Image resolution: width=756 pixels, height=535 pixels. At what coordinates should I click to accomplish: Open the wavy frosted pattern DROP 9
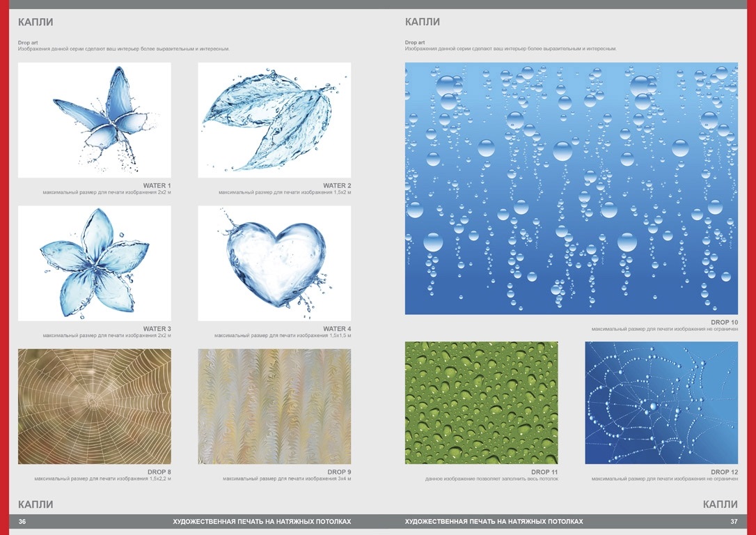(x=274, y=406)
